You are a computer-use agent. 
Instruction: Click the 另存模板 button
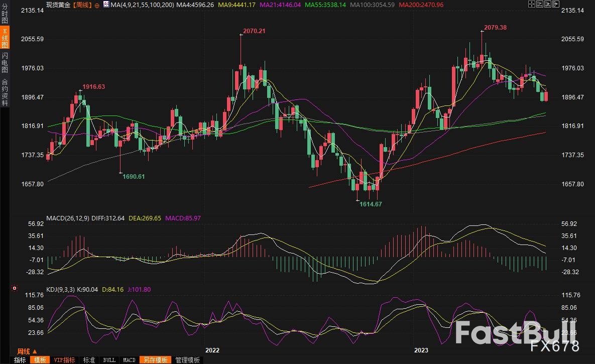pos(155,360)
